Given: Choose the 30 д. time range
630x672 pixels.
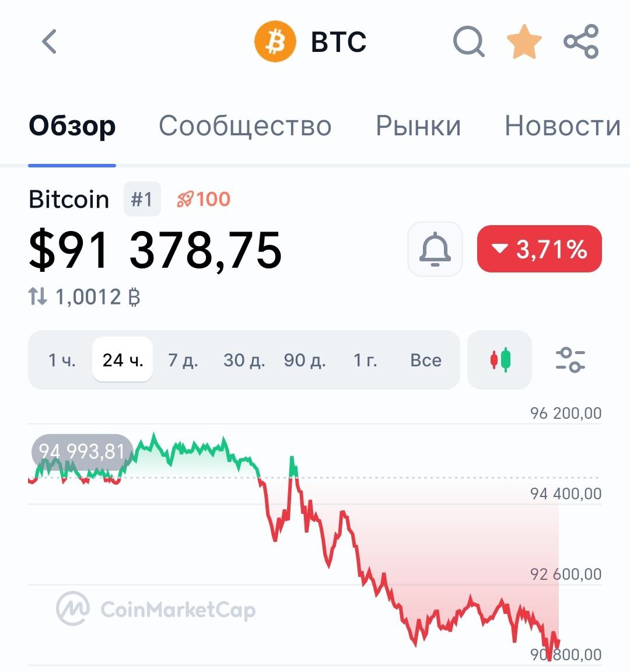Looking at the screenshot, I should click(x=244, y=360).
